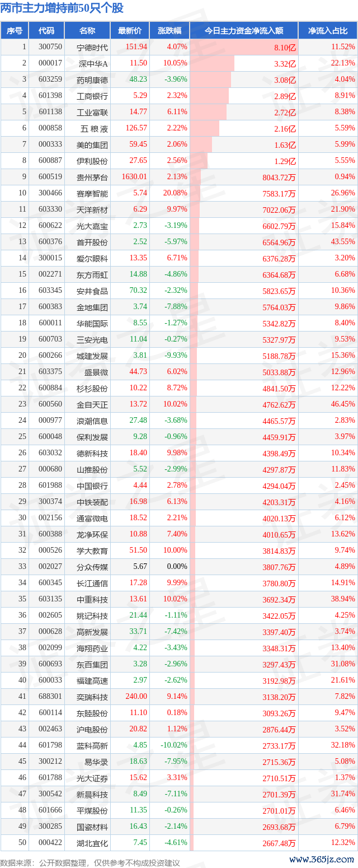The height and width of the screenshot is (868, 358).
Task: Click the 38.94% inflow ratio
Action: [x=342, y=599]
